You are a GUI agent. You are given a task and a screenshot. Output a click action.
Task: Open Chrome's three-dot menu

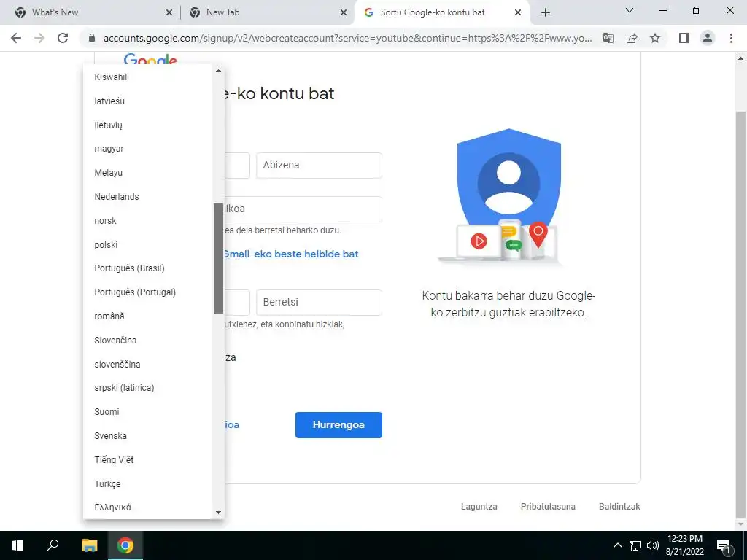coord(731,38)
